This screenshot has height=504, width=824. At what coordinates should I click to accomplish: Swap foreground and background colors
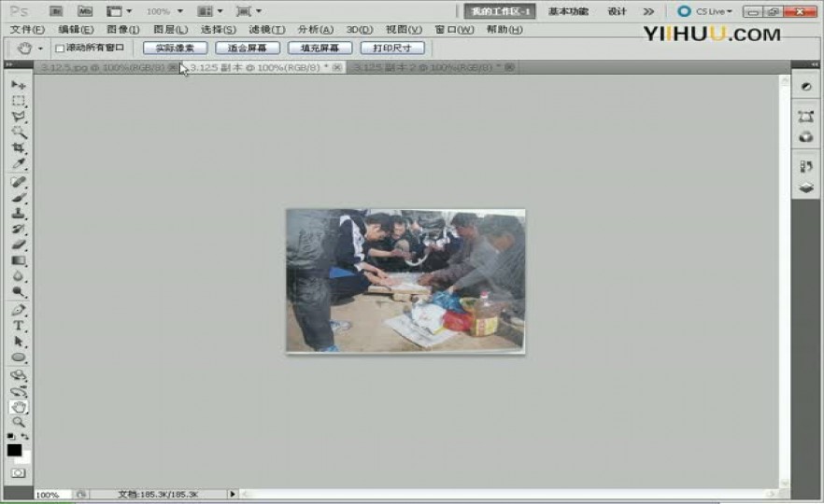pos(24,436)
